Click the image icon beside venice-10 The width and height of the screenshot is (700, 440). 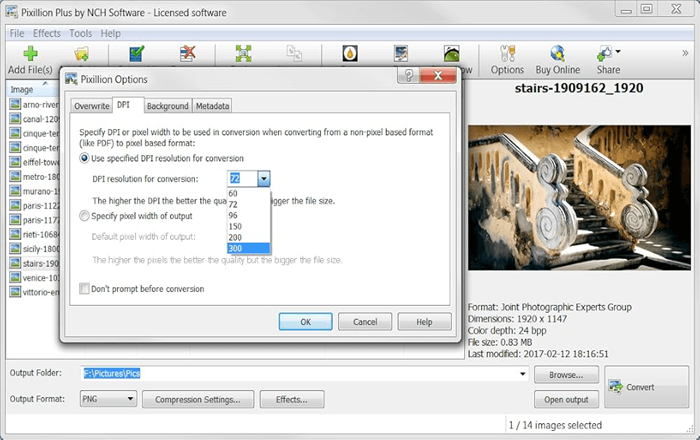(15, 278)
